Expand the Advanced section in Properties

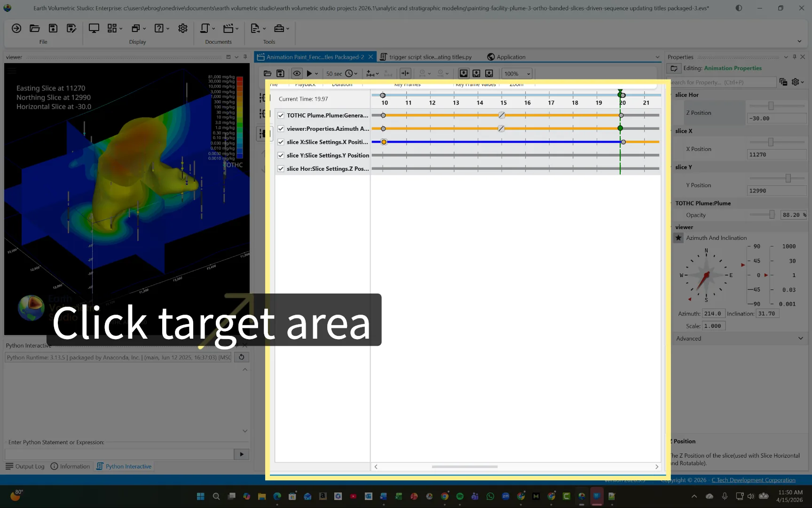click(740, 339)
